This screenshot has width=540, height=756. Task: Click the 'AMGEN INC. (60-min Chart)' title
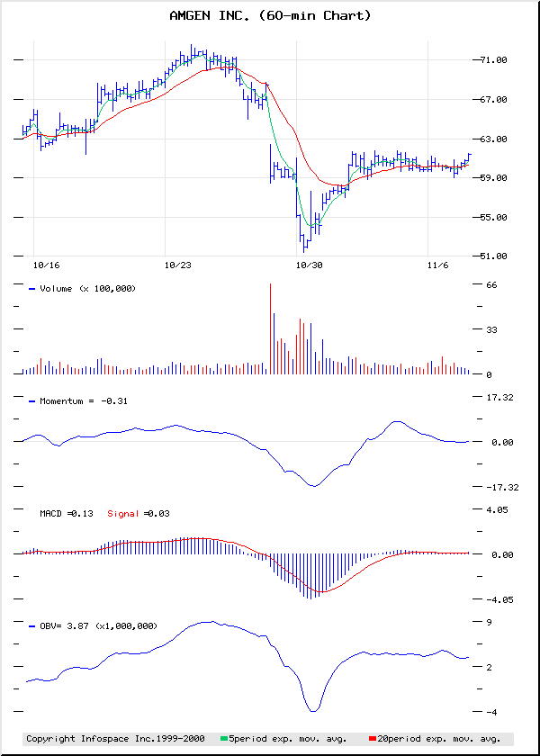point(271,16)
